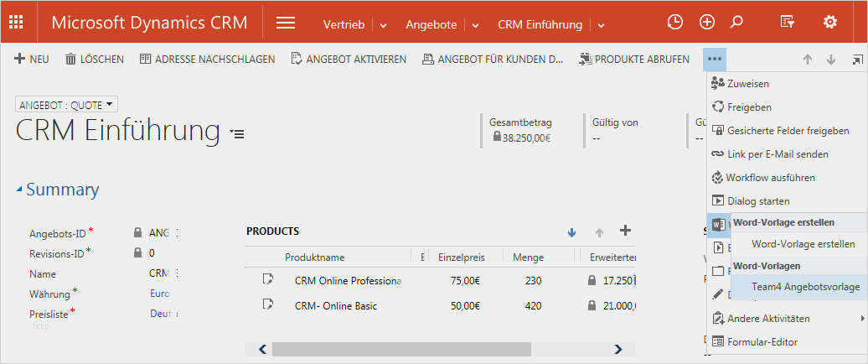This screenshot has width=868, height=364.
Task: Click the pop-out window icon
Action: click(x=857, y=60)
